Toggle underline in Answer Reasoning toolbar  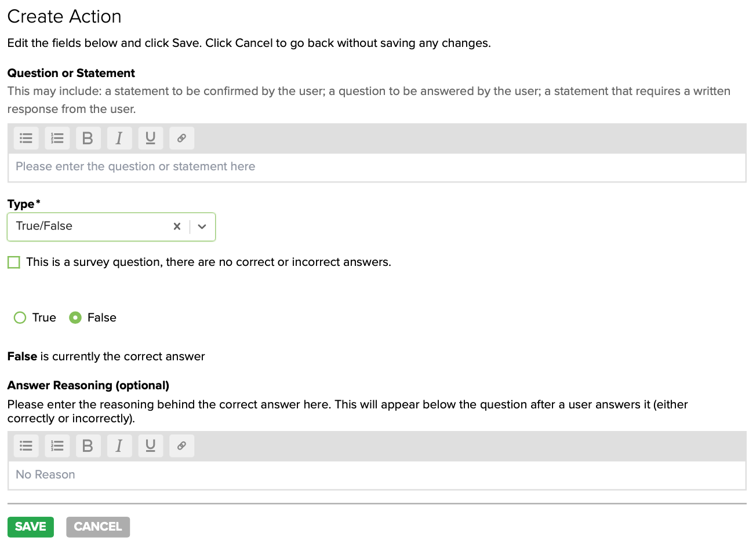(150, 446)
